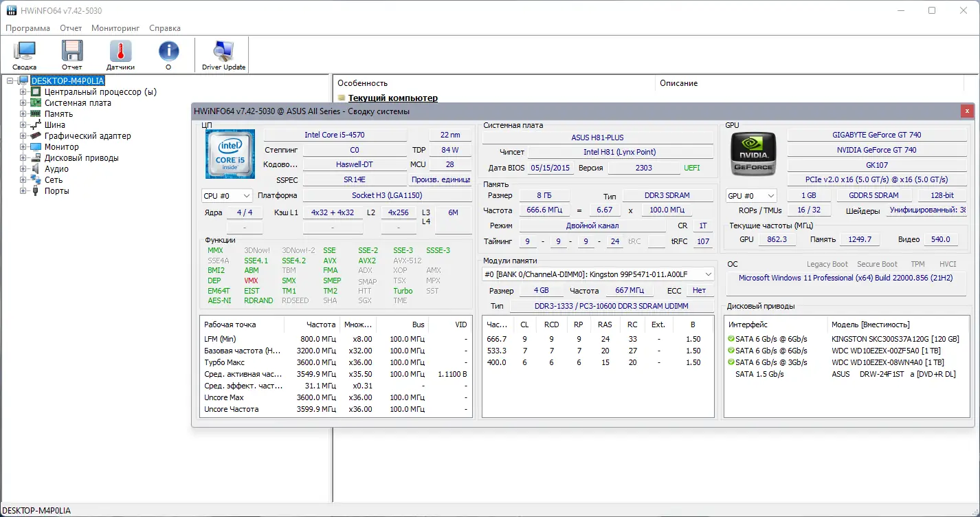Click green status icon for WDC WD10EZEX-00ZF5A0 drive
The height and width of the screenshot is (517, 980).
(731, 351)
